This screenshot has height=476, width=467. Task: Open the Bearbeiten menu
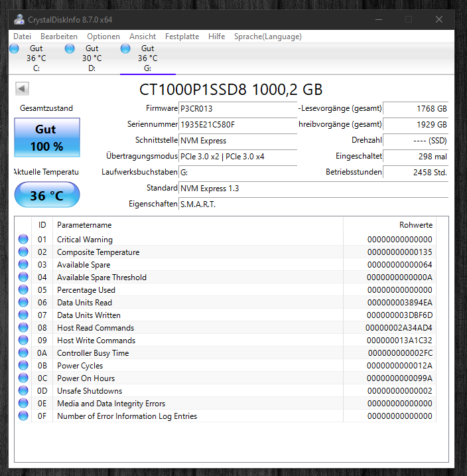59,37
